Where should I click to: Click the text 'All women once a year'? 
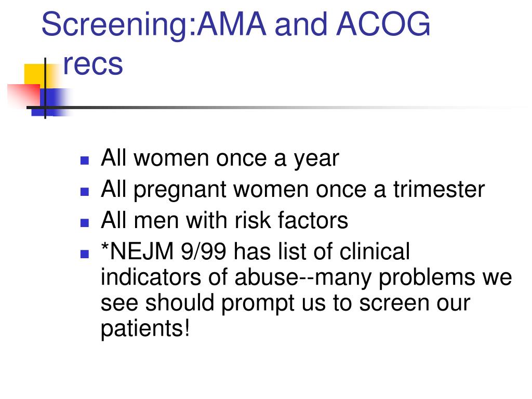(x=220, y=158)
